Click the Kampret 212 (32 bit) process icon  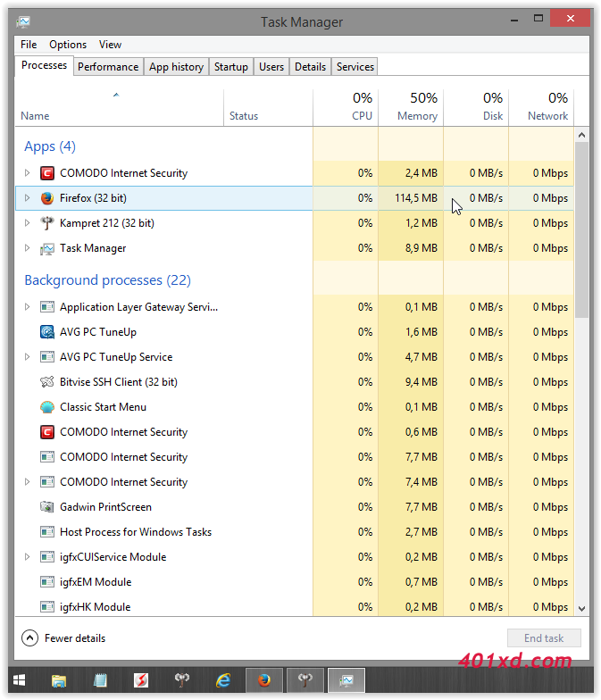[46, 223]
